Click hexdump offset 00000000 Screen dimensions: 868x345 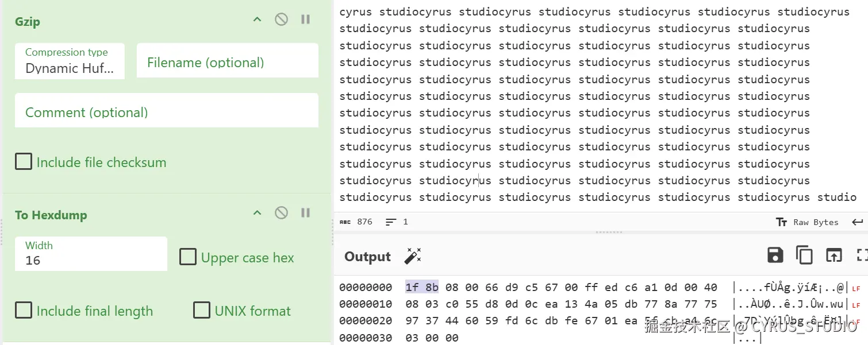click(366, 287)
